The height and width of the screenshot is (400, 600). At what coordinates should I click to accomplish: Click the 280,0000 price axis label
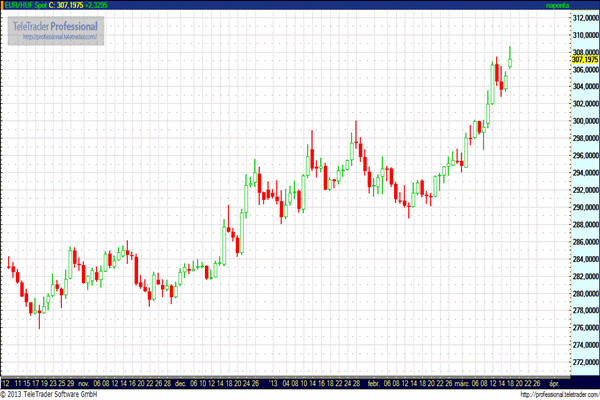pos(584,294)
